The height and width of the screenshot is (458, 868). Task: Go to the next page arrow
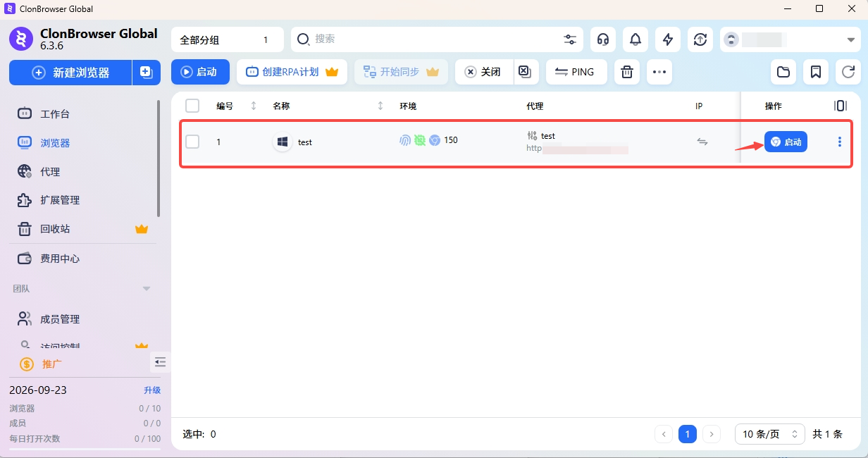pos(712,434)
